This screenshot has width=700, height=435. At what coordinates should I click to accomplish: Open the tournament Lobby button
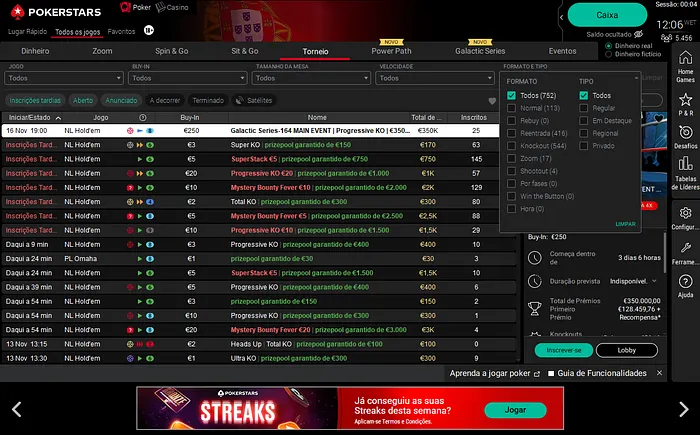tap(627, 350)
